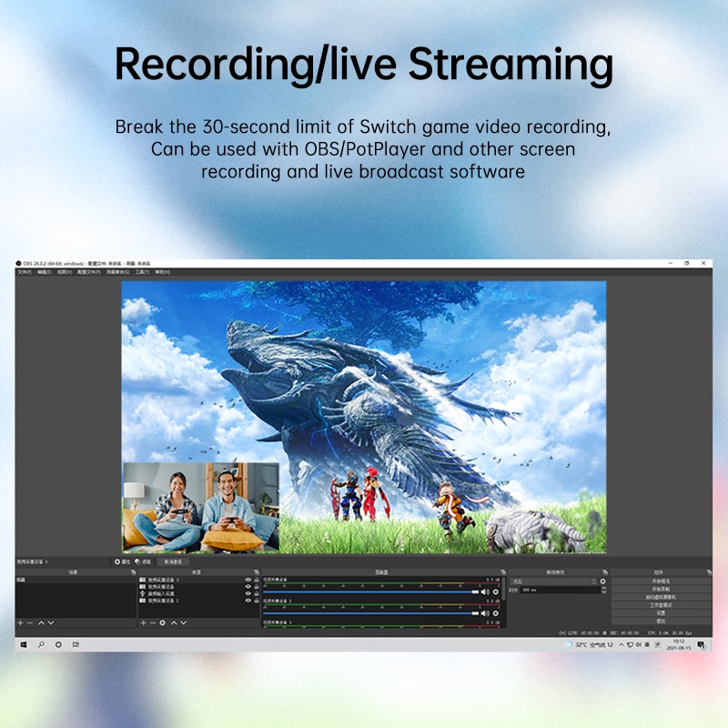Expand hidden system tray icons chevron
The image size is (728, 728).
click(x=620, y=644)
